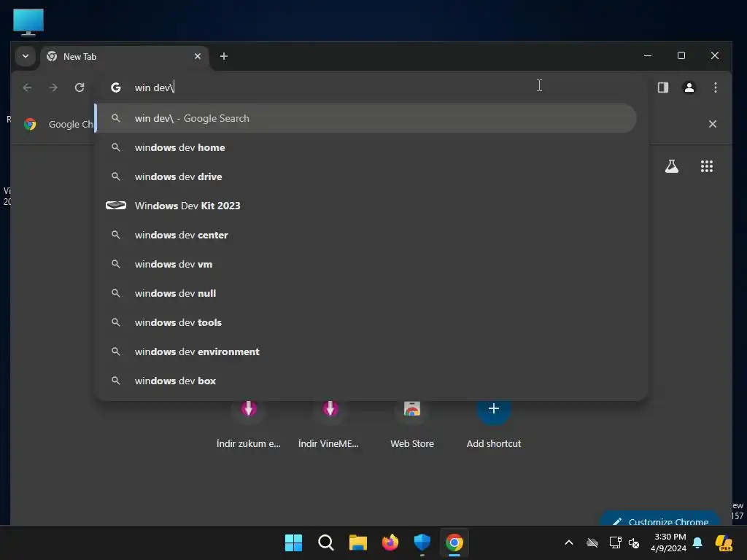
Task: Click search icon beside 'windows dev home'
Action: [x=116, y=147]
